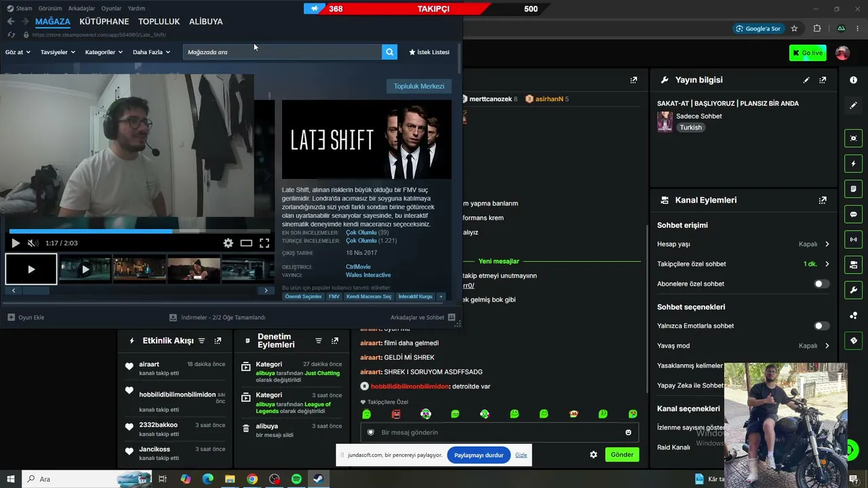Seek the trailer progress bar
The width and height of the screenshot is (868, 488).
tap(140, 231)
